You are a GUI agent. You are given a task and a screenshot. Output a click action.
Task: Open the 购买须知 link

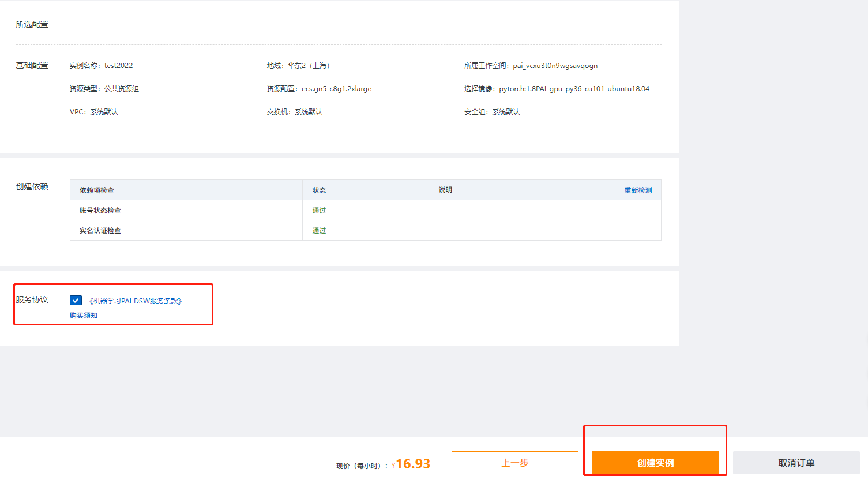pyautogui.click(x=84, y=316)
